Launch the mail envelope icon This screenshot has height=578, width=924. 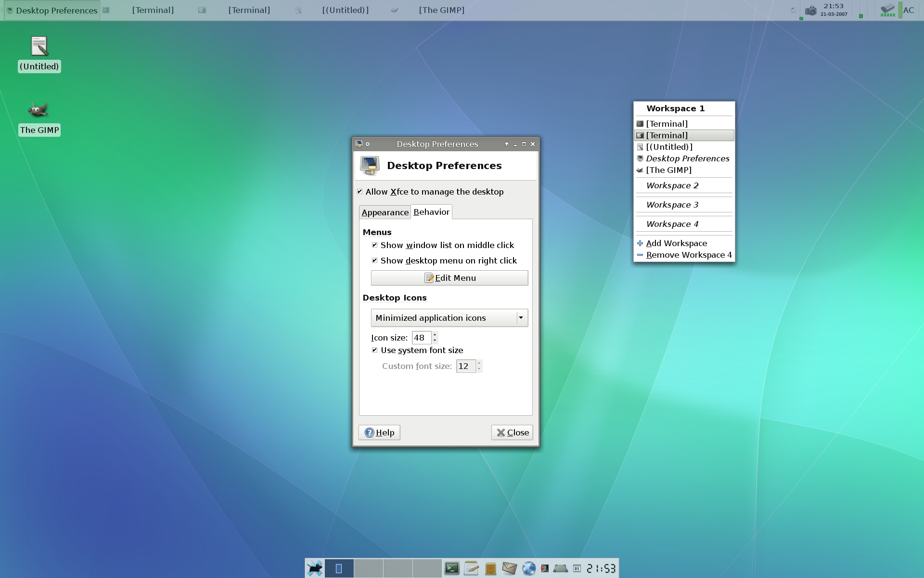click(x=509, y=568)
